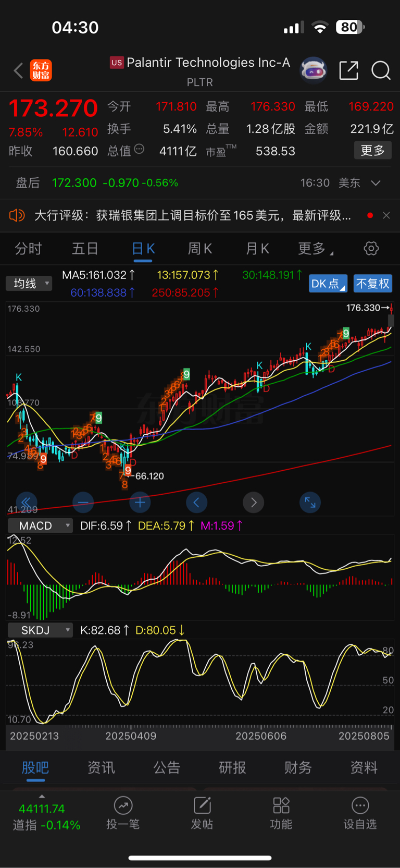Tap the 20250606 date label
This screenshot has width=400, height=868.
tap(261, 736)
